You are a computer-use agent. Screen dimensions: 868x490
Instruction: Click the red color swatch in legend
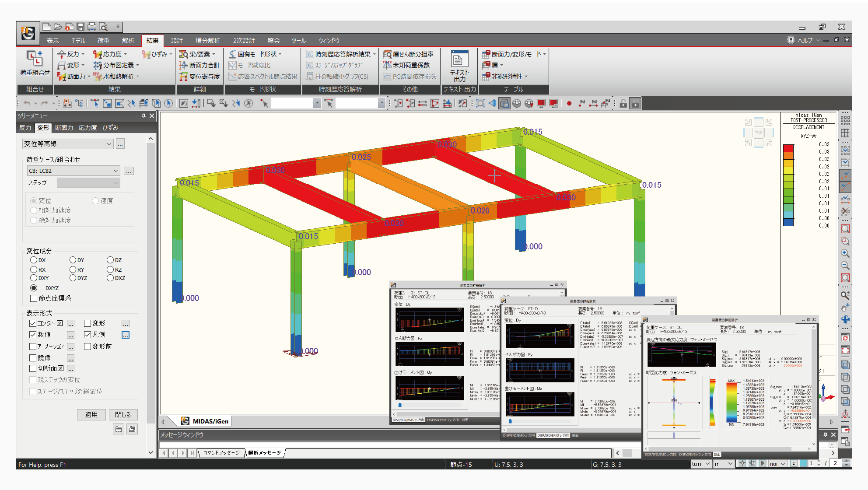[788, 148]
